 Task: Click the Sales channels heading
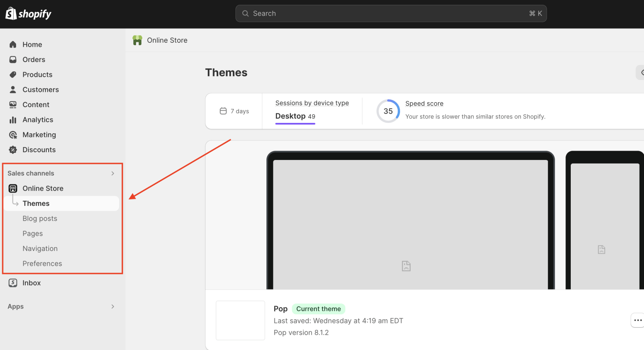[31, 173]
